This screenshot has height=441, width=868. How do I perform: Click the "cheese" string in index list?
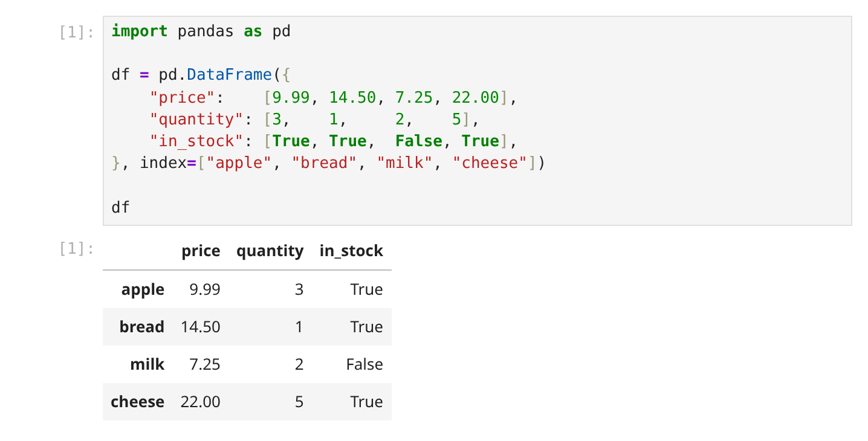[490, 163]
